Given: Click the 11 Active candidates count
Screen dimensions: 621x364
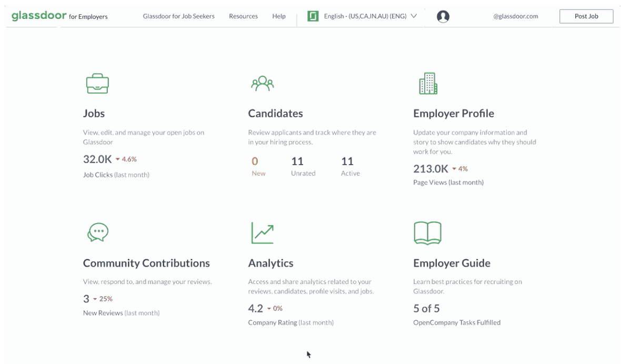Looking at the screenshot, I should 347,161.
